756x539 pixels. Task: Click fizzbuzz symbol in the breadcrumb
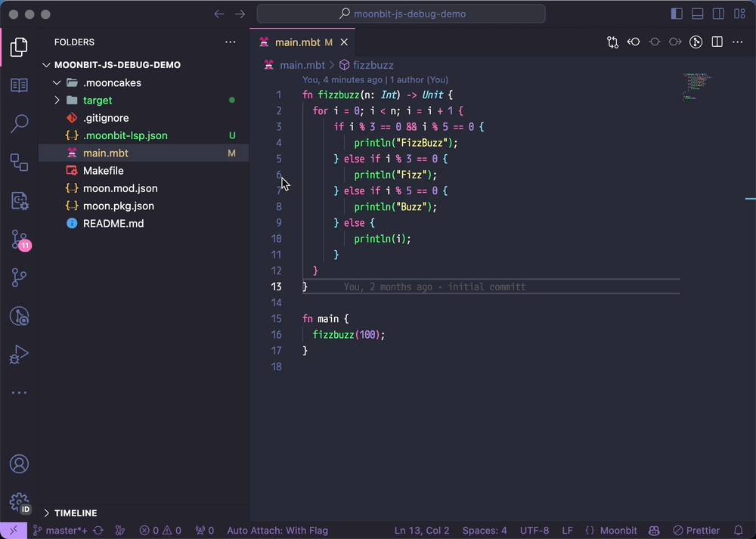pyautogui.click(x=373, y=65)
